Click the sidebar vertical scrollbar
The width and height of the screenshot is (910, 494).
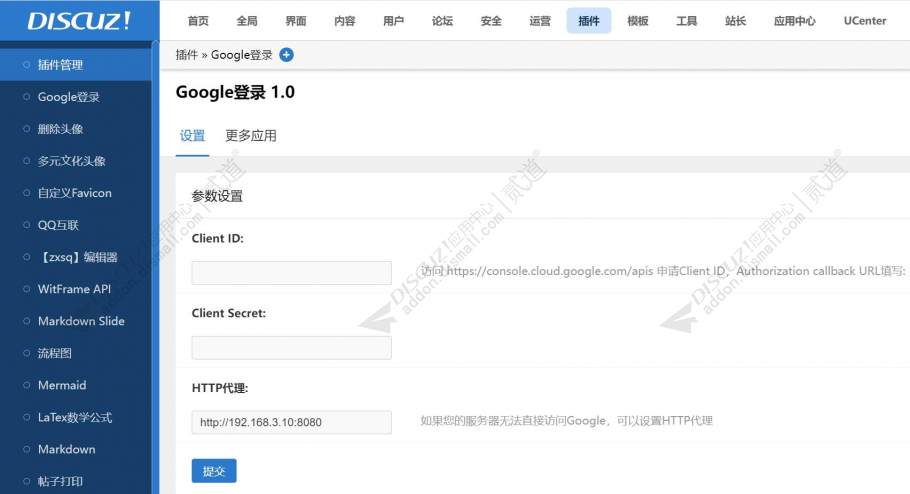[x=156, y=267]
